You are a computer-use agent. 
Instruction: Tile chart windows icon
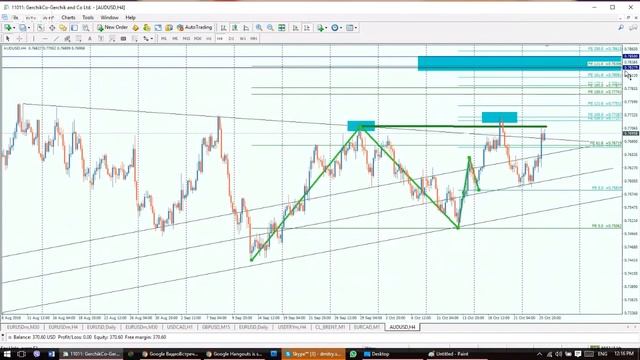click(x=282, y=28)
